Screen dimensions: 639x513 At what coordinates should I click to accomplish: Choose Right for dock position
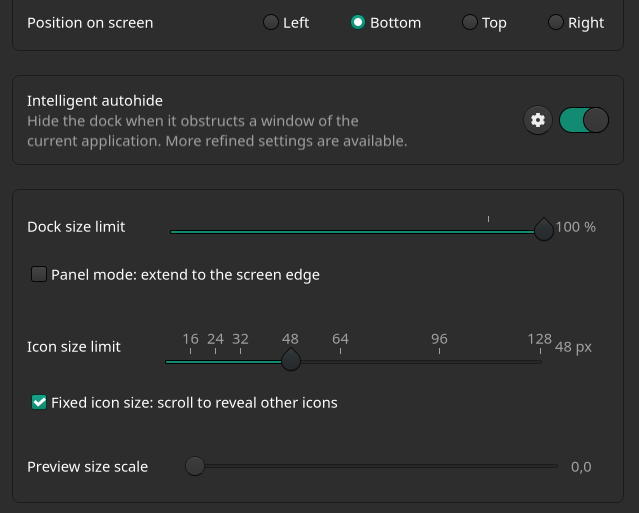pos(555,23)
